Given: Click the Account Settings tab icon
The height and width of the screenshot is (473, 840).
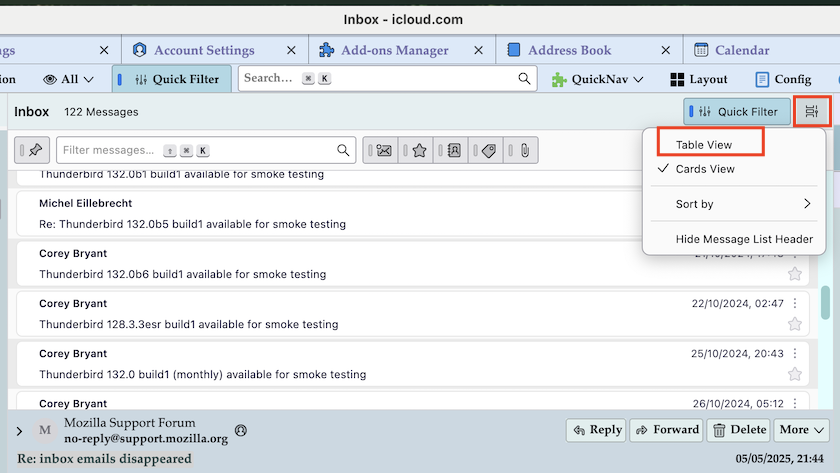Looking at the screenshot, I should click(x=139, y=50).
